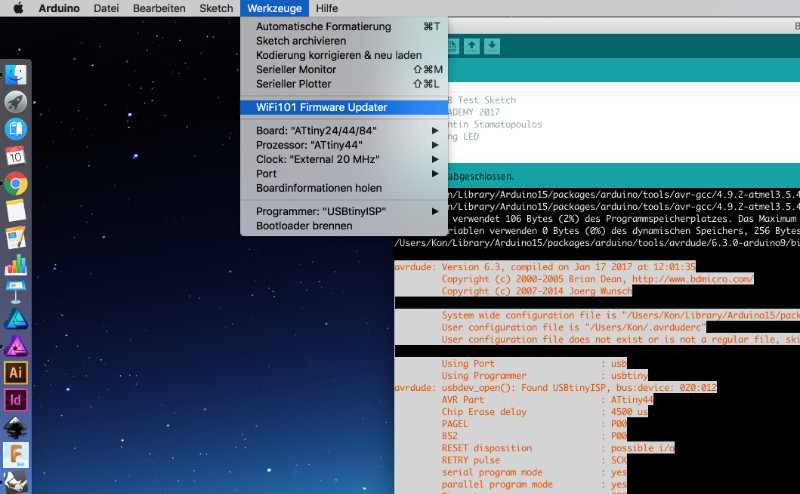Open Pages from the dock

[16, 238]
